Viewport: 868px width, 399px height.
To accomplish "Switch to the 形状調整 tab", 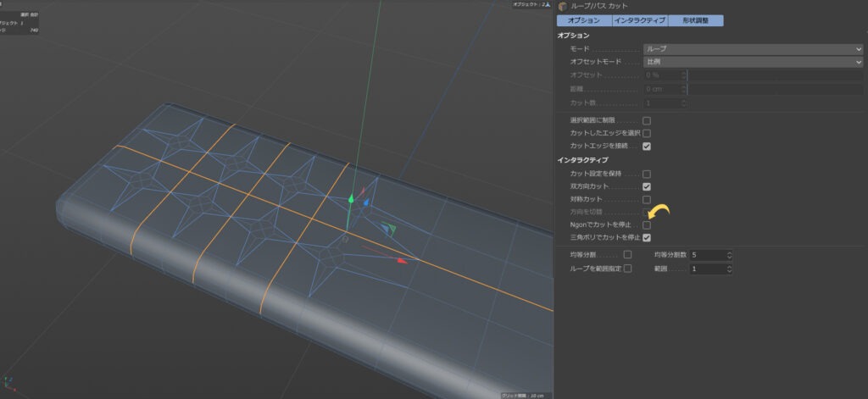I will click(x=696, y=20).
